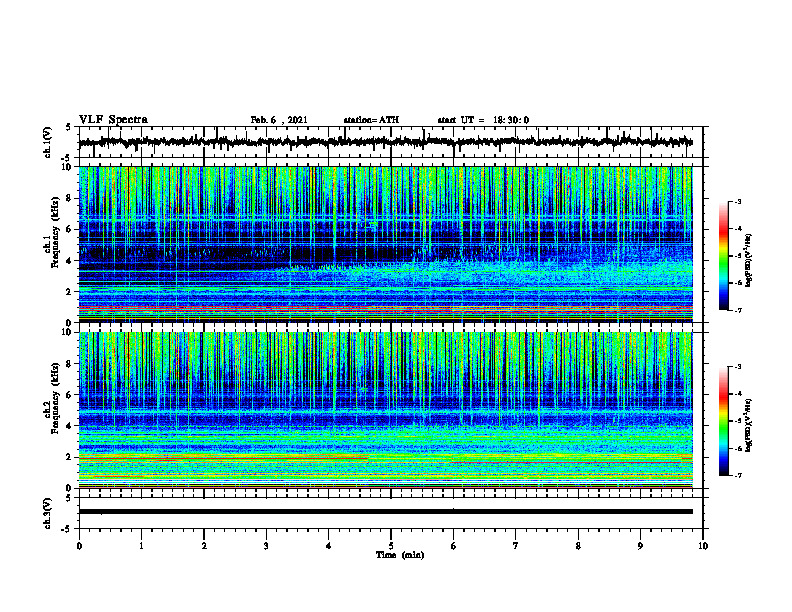Click the "ch.1(V)" axis label
Screen dimensions: 792x612
coord(48,142)
